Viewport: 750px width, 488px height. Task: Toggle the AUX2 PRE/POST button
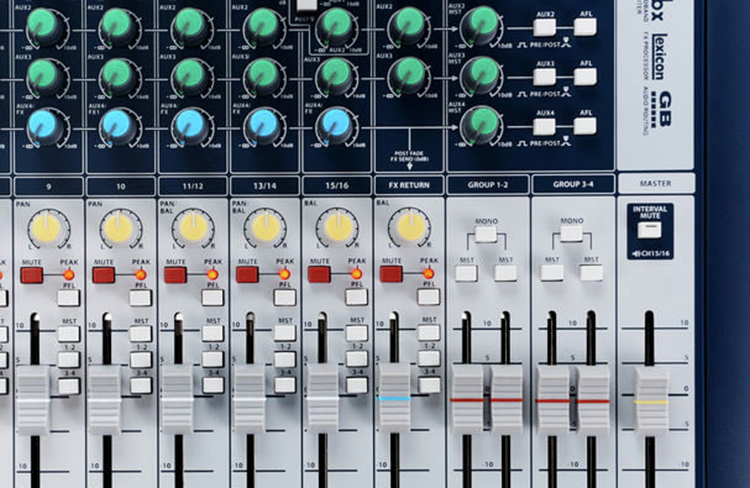(544, 27)
